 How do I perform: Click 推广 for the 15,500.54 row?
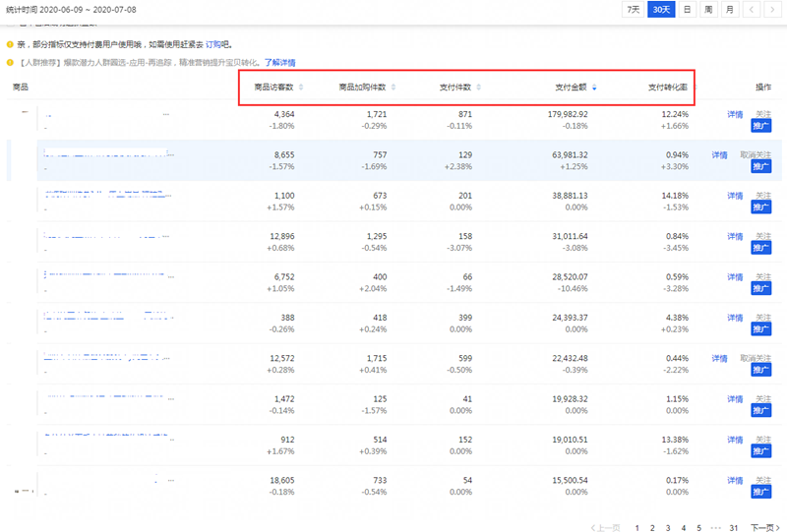pyautogui.click(x=760, y=492)
